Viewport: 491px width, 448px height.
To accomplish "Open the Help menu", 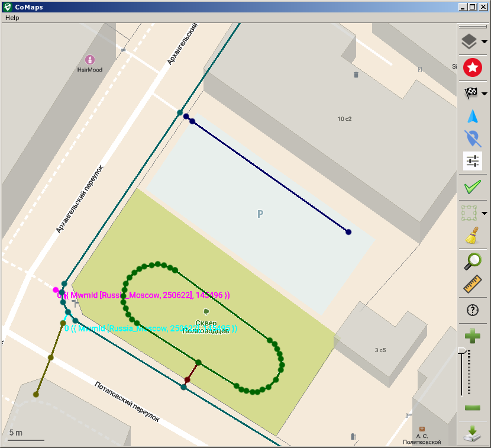I will point(12,18).
